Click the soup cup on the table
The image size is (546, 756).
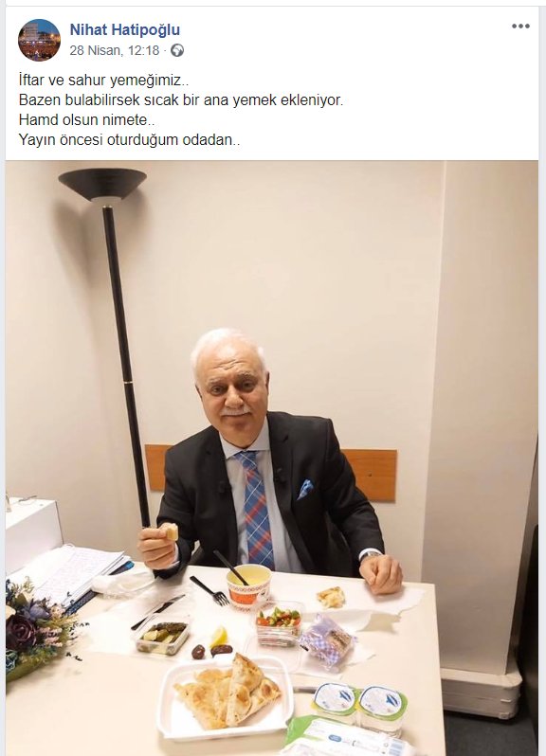(x=249, y=585)
